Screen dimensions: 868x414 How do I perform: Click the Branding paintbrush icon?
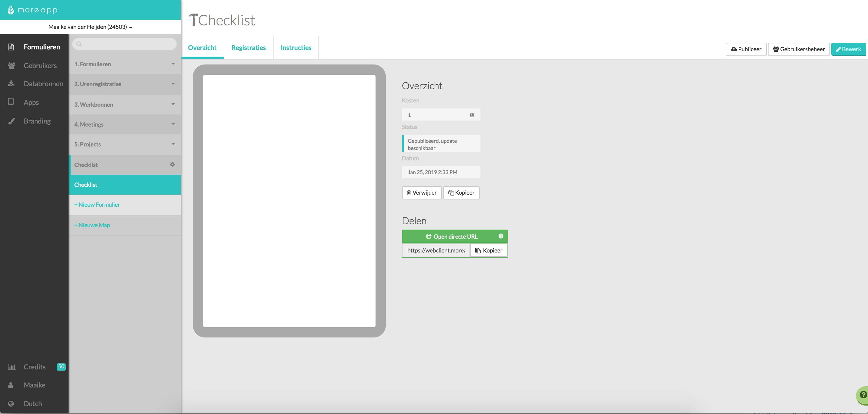pyautogui.click(x=11, y=121)
